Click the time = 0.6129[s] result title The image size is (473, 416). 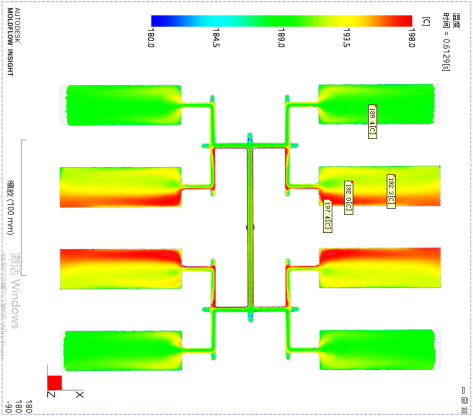[x=446, y=42]
